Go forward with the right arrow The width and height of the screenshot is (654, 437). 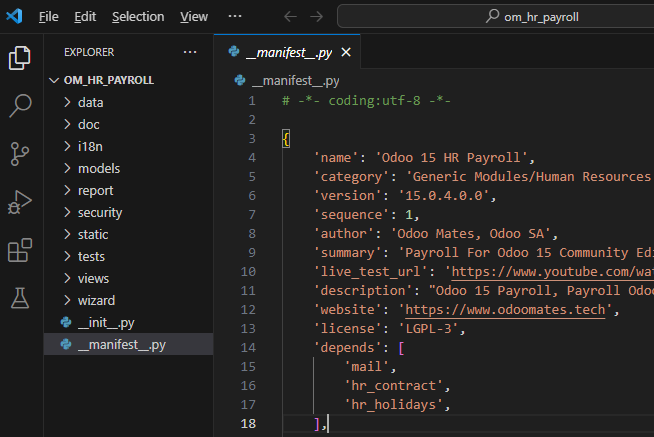click(x=317, y=17)
